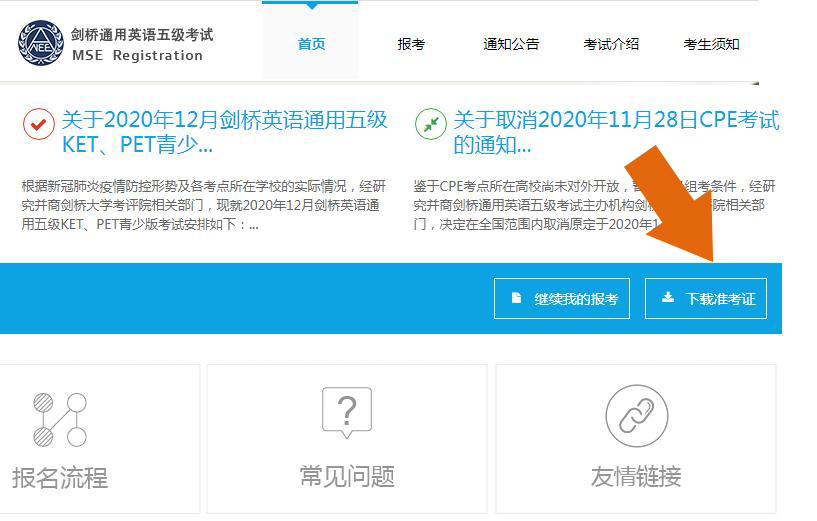The image size is (817, 521).
Task: Open the 报名流程 flow diagram icon
Action: pos(60,419)
